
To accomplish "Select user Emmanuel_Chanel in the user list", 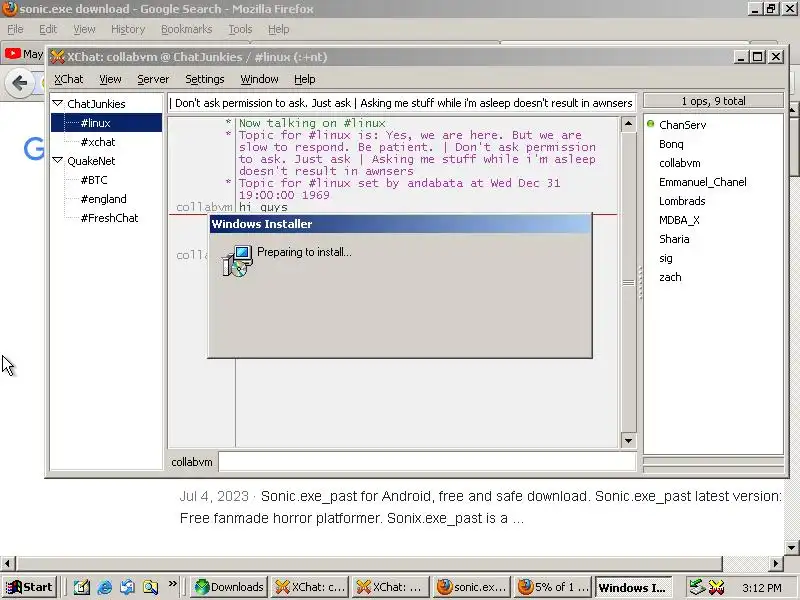I will coord(703,182).
